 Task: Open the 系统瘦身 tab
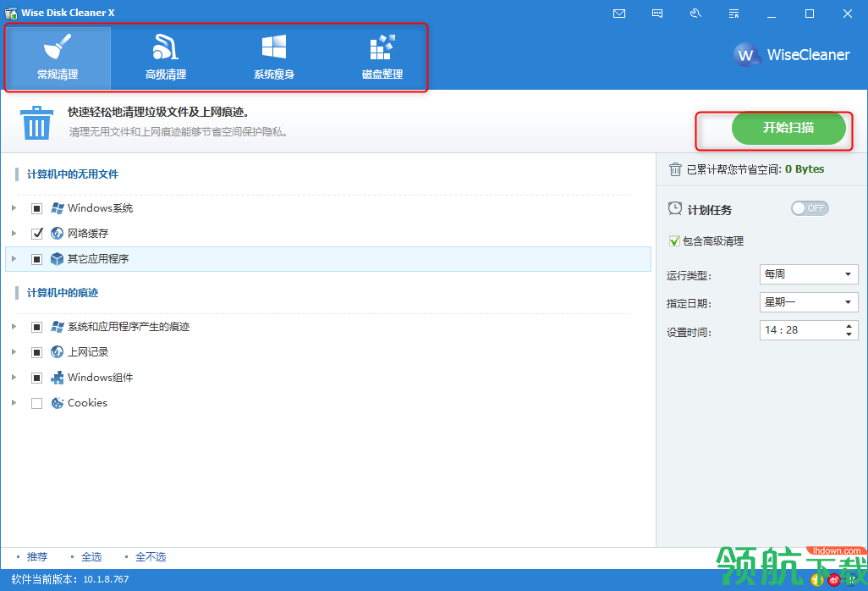[274, 58]
